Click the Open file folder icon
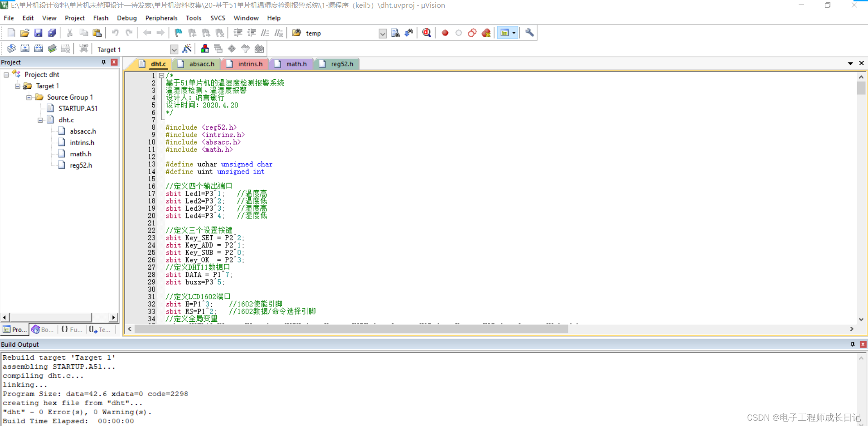This screenshot has width=868, height=426. pyautogui.click(x=25, y=33)
